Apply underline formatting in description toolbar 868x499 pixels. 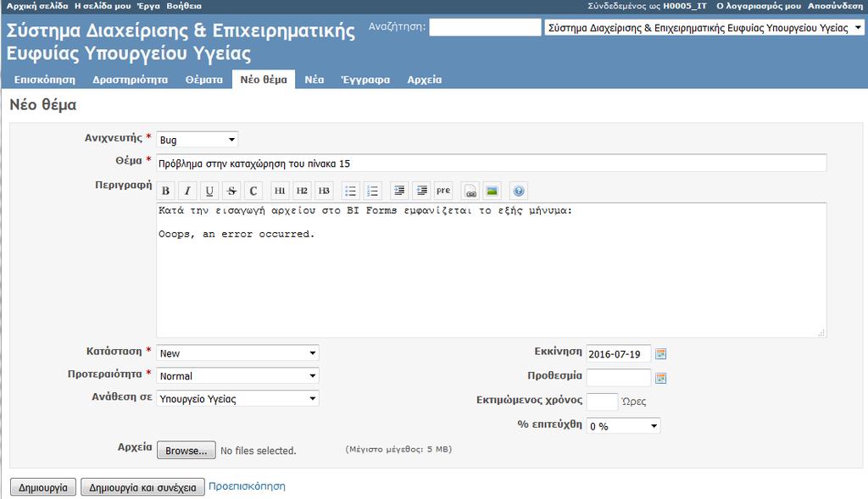[x=209, y=191]
